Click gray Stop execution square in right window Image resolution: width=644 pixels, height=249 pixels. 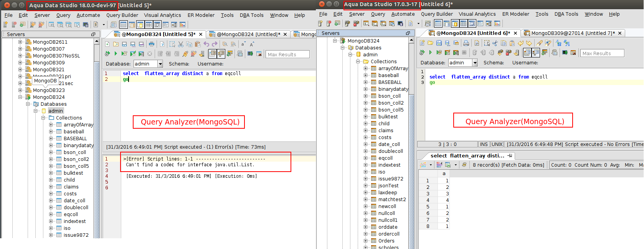[x=464, y=52]
